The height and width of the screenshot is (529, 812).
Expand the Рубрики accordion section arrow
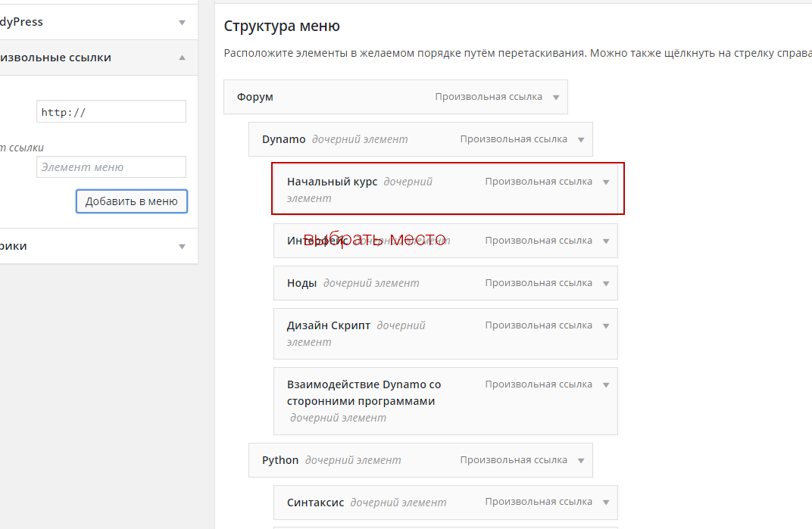point(182,247)
